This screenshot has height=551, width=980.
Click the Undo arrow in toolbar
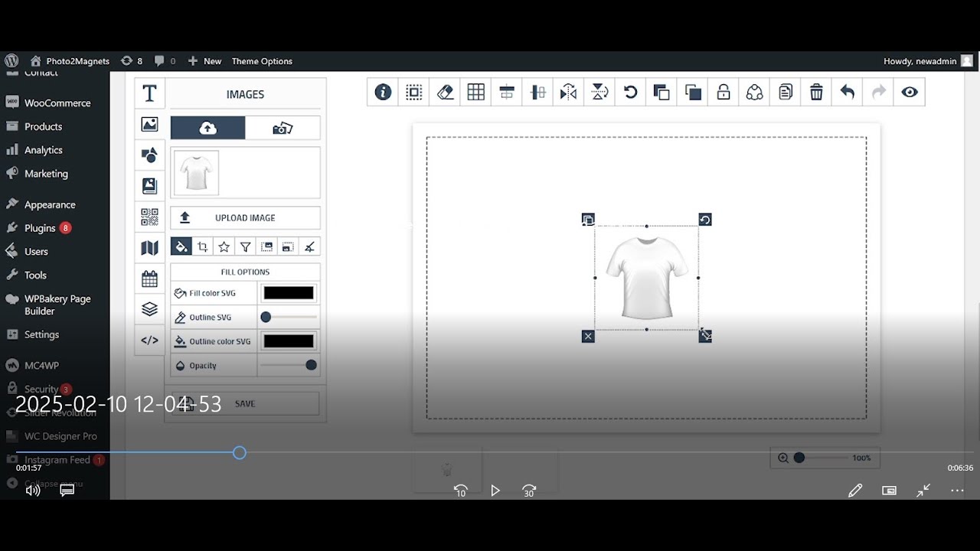coord(848,92)
